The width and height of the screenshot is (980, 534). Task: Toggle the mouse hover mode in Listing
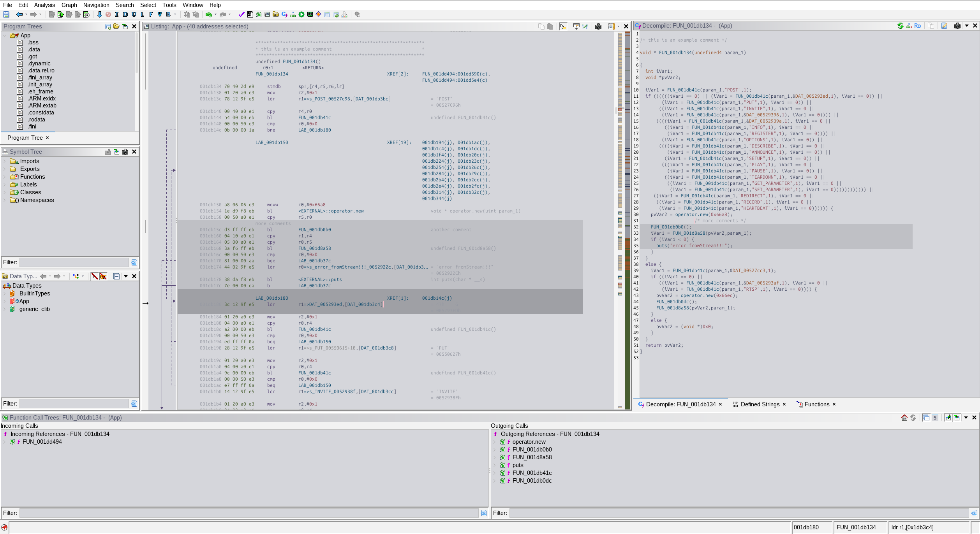pos(563,26)
